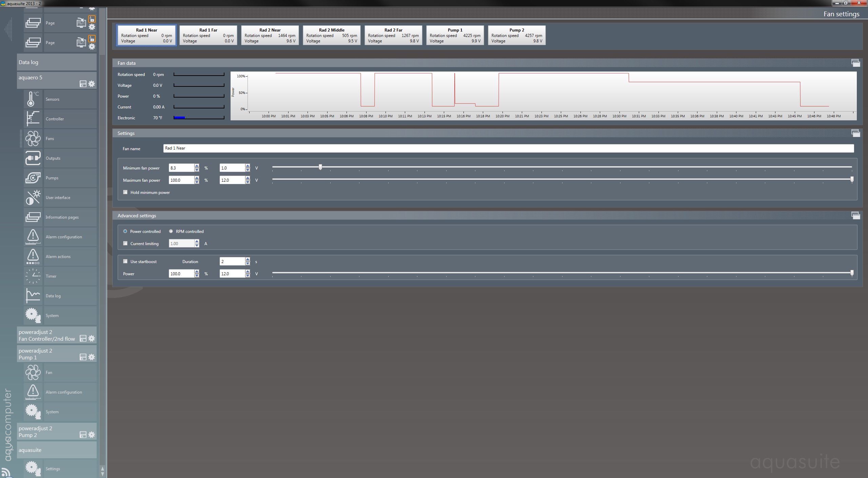
Task: Select the Outputs plug icon
Action: click(x=33, y=158)
